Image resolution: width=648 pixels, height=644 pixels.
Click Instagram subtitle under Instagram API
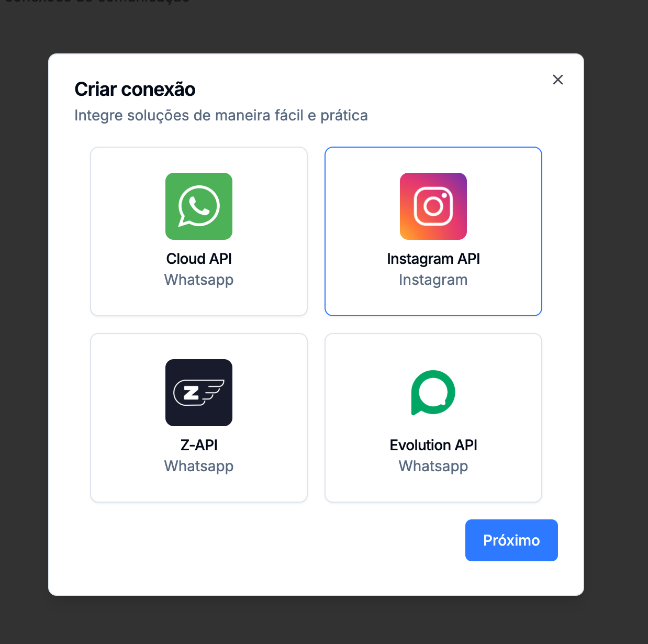tap(433, 280)
